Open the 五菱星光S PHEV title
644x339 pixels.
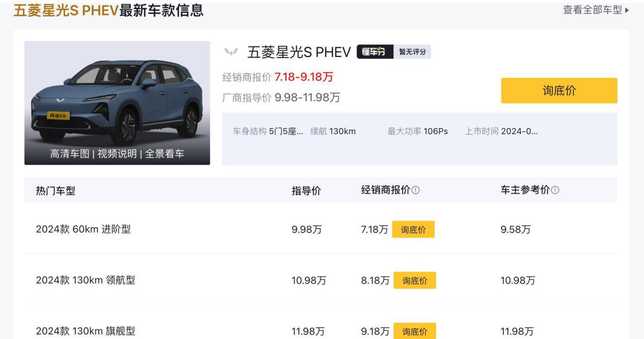coord(299,52)
